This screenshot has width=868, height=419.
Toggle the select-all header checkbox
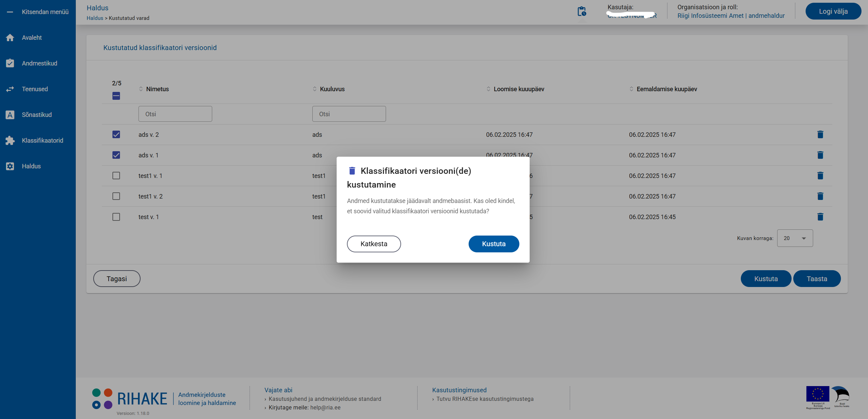pyautogui.click(x=116, y=96)
